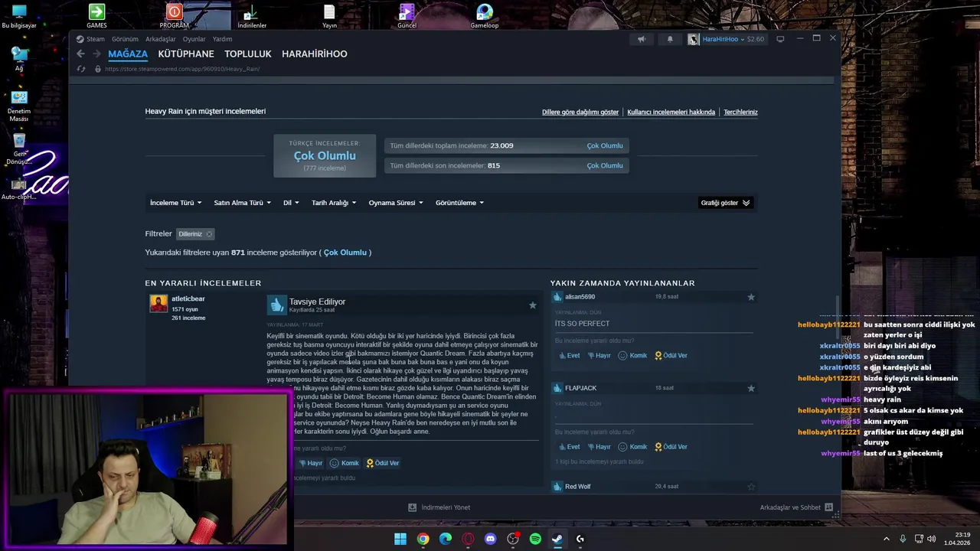
Task: Open the Tarih Aralığı dropdown
Action: 334,203
